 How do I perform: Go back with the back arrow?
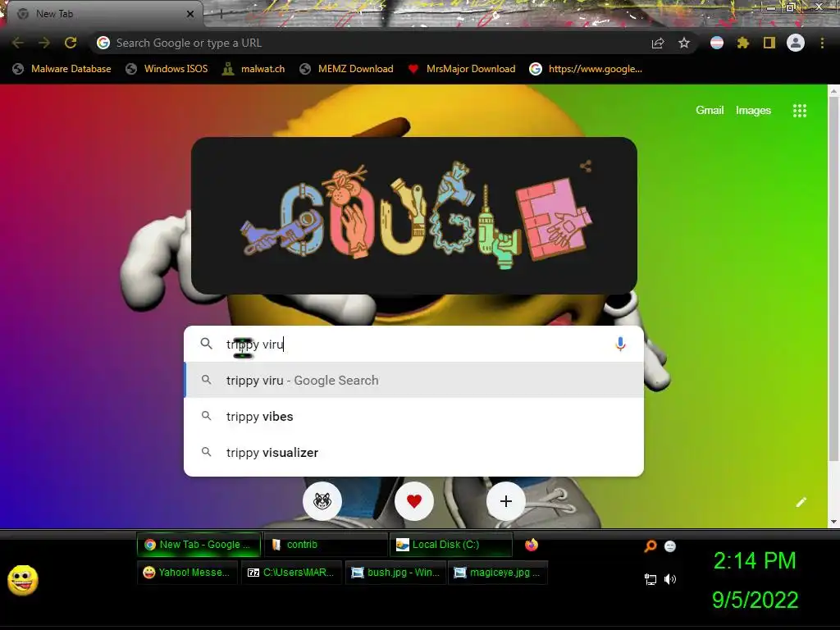18,43
